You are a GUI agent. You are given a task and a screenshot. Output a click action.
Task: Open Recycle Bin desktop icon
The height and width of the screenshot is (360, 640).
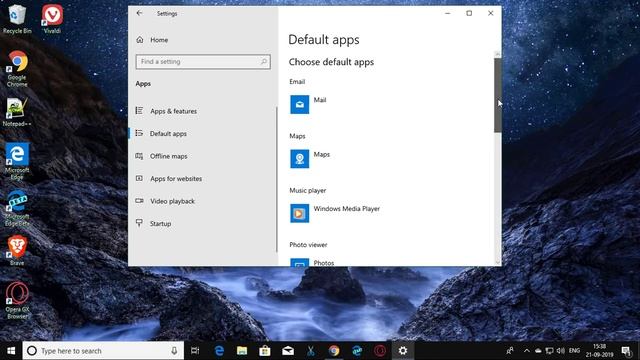(x=17, y=19)
